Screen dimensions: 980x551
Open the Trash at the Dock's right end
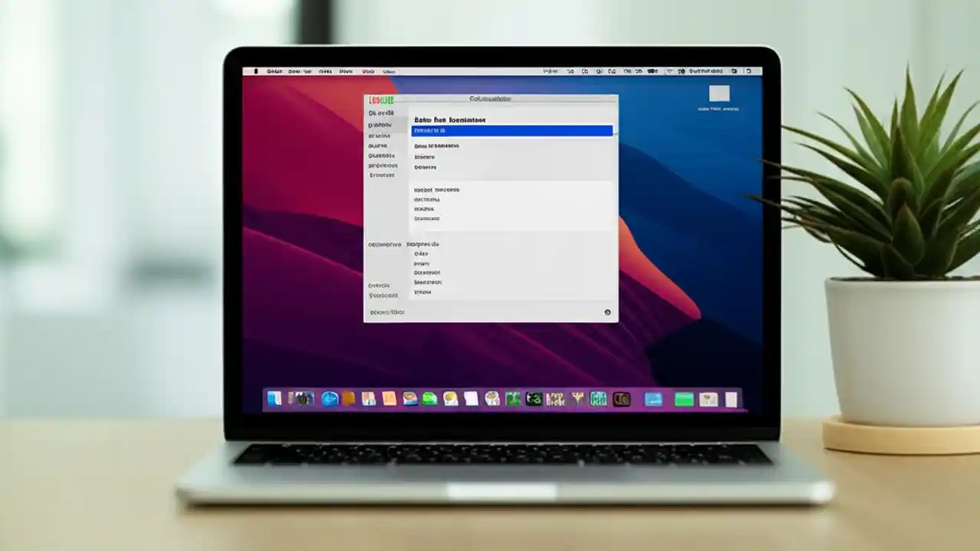730,398
